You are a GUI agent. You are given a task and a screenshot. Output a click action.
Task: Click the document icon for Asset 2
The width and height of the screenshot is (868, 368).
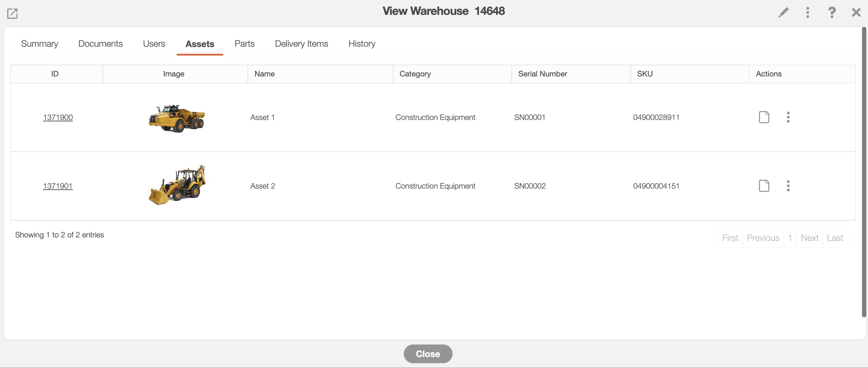764,186
